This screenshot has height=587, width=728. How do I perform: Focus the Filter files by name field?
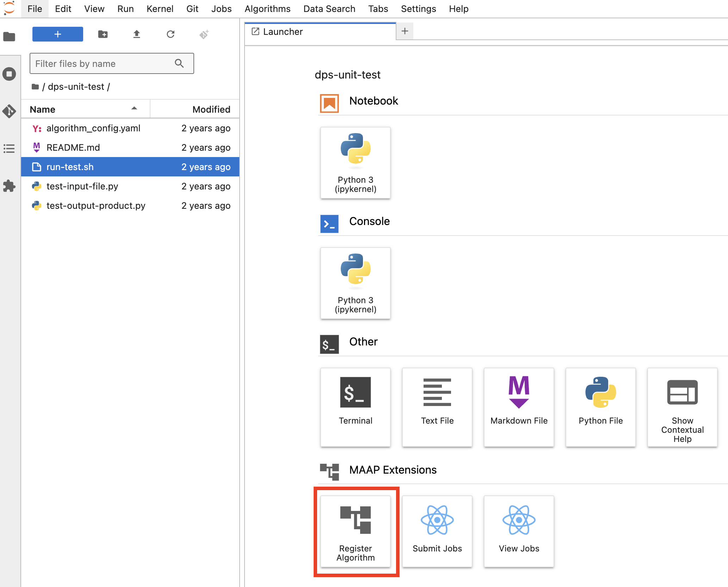(112, 63)
